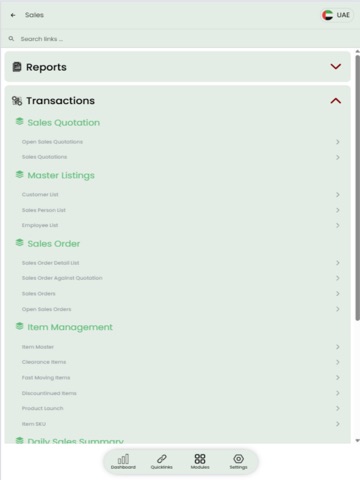Click the back arrow next to Sales
The image size is (360, 480).
coord(13,15)
